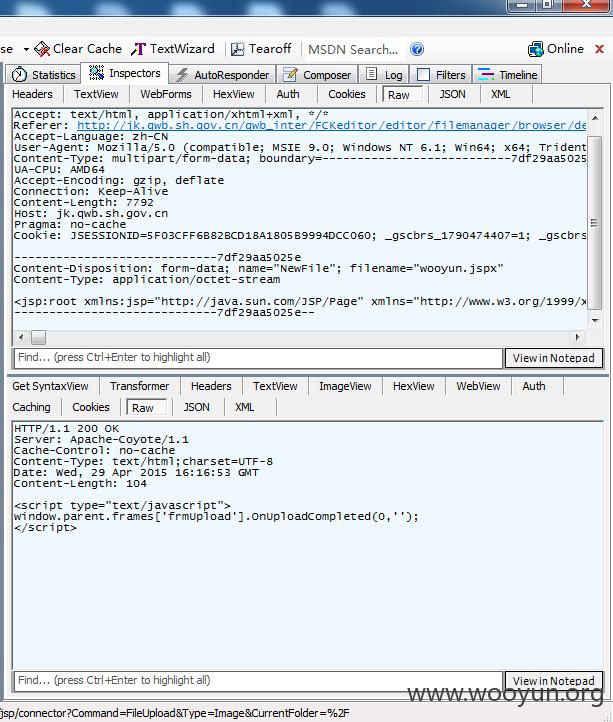
Task: Open response Auth tab
Action: tap(534, 386)
